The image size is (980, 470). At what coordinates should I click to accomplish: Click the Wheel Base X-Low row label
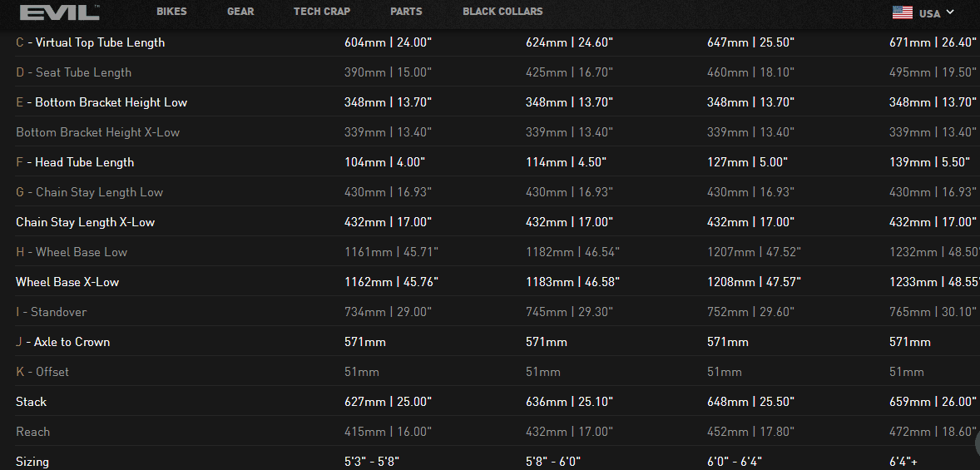(x=67, y=282)
